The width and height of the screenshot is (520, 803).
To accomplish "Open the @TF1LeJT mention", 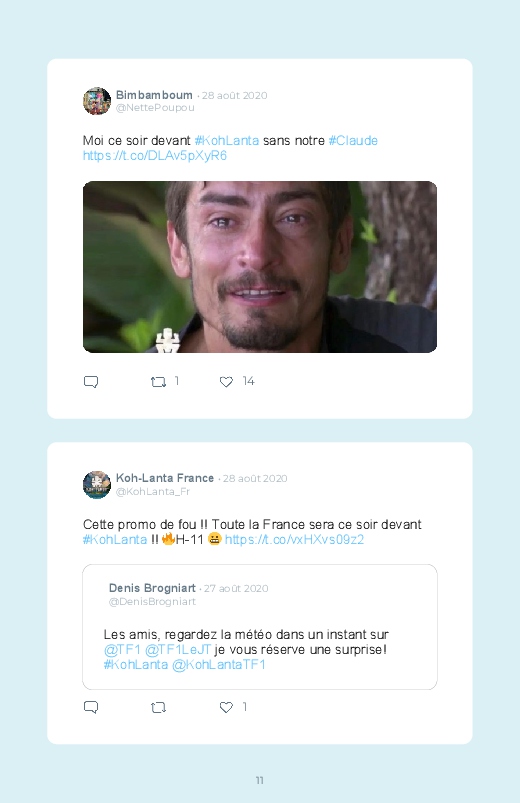I will [178, 650].
